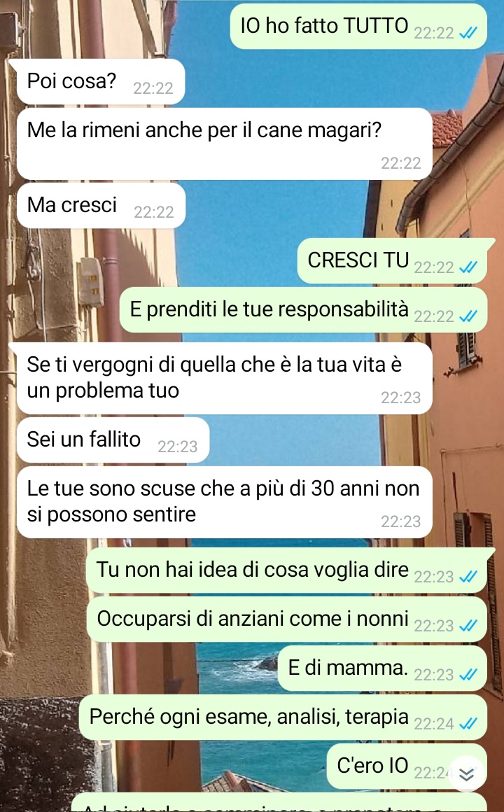
Task: Tap the scroll-to-bottom double chevron button
Action: pyautogui.click(x=466, y=773)
